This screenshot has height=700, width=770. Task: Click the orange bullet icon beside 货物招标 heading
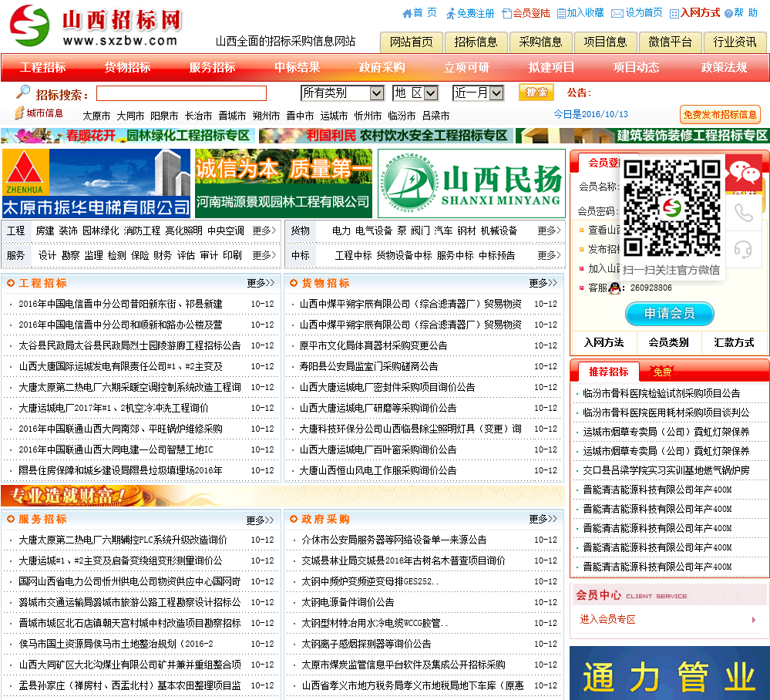[x=294, y=283]
